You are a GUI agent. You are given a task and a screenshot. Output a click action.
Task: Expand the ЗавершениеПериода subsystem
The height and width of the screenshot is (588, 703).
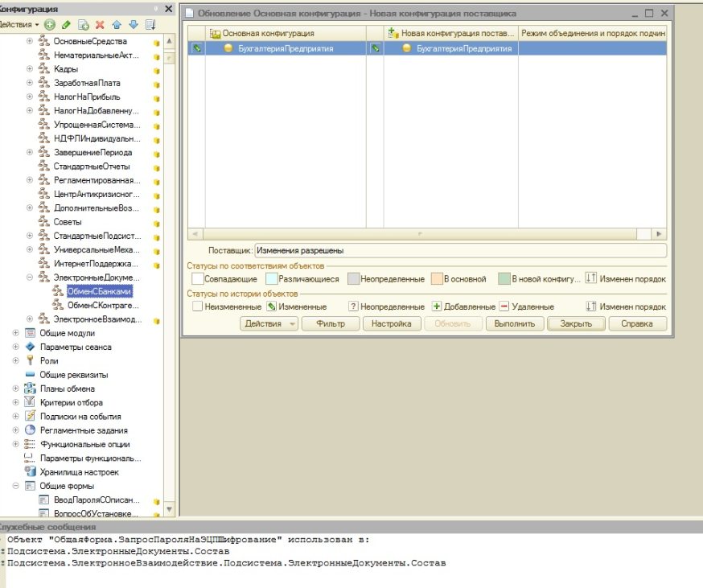pyautogui.click(x=30, y=153)
